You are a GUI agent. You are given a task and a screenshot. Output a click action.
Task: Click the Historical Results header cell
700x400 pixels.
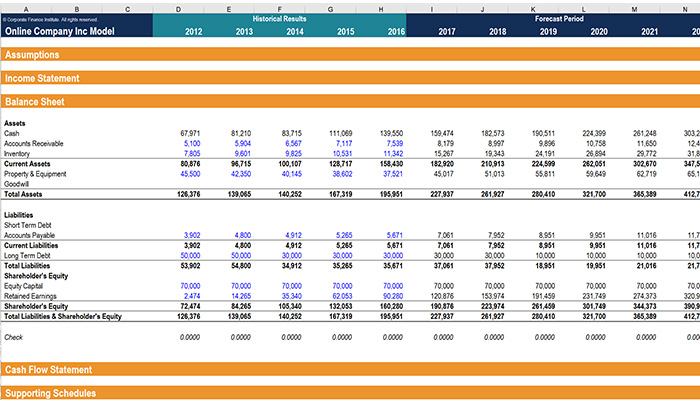[279, 19]
